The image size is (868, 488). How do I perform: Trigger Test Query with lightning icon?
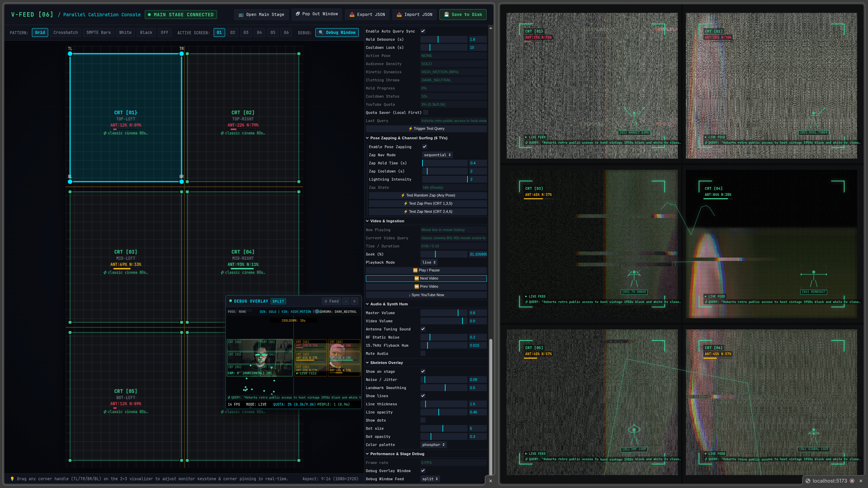[x=426, y=129]
